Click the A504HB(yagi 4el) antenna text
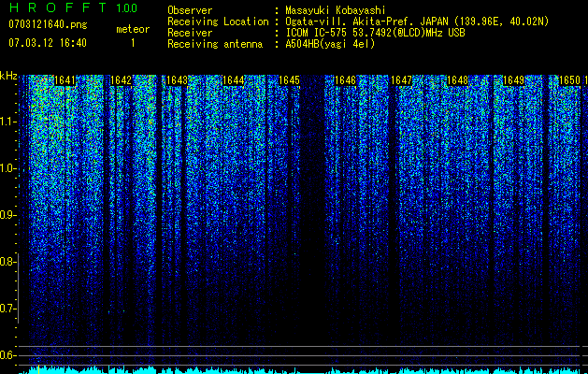Image resolution: width=588 pixels, height=374 pixels. click(330, 44)
